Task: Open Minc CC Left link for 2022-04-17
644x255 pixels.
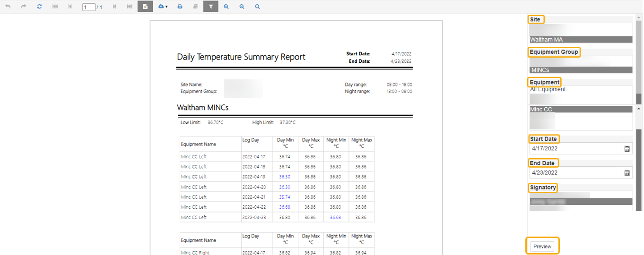Action: tap(194, 157)
